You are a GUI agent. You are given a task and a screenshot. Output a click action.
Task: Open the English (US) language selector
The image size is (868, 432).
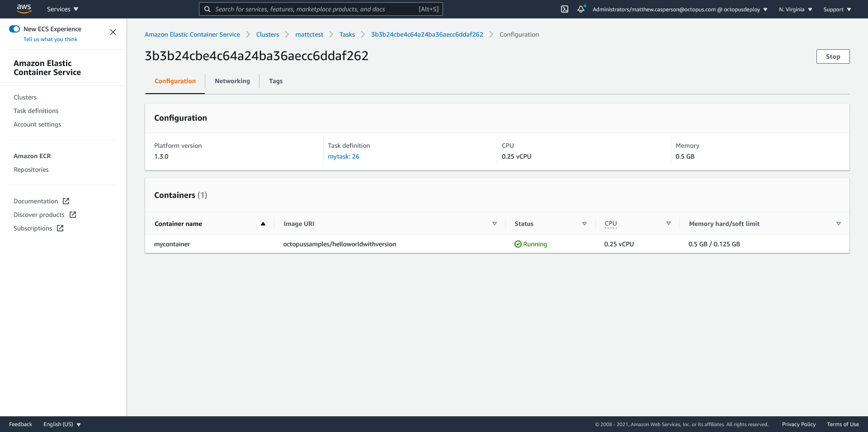(x=62, y=424)
